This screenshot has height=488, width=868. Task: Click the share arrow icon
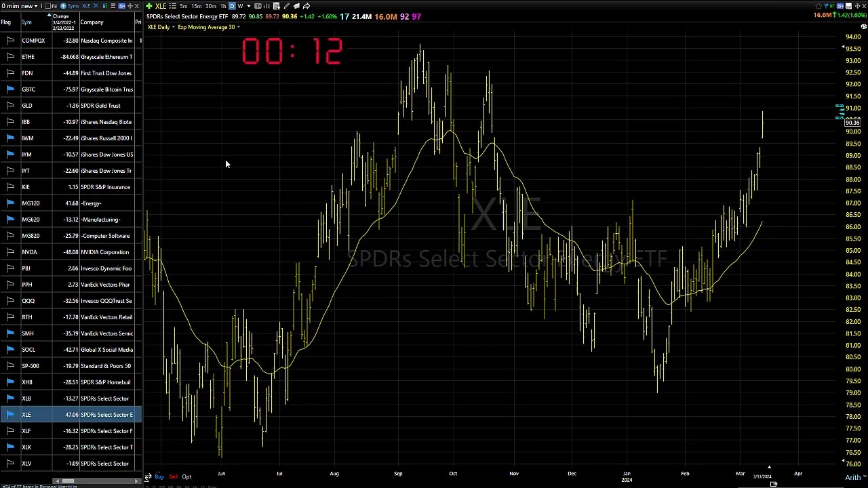[307, 6]
